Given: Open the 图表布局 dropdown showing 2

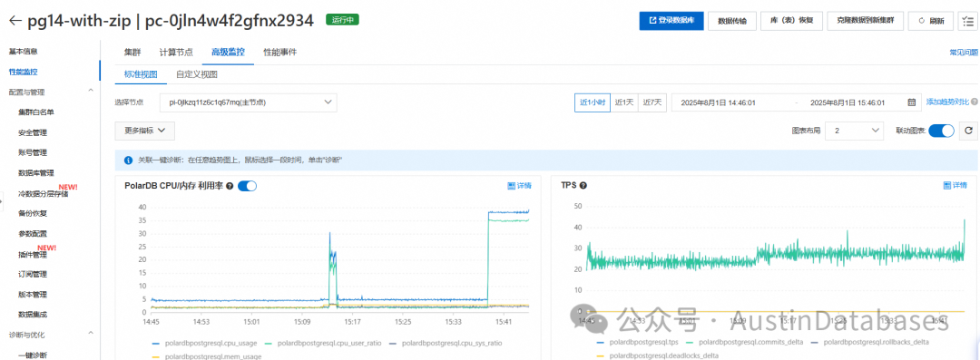Looking at the screenshot, I should (854, 131).
